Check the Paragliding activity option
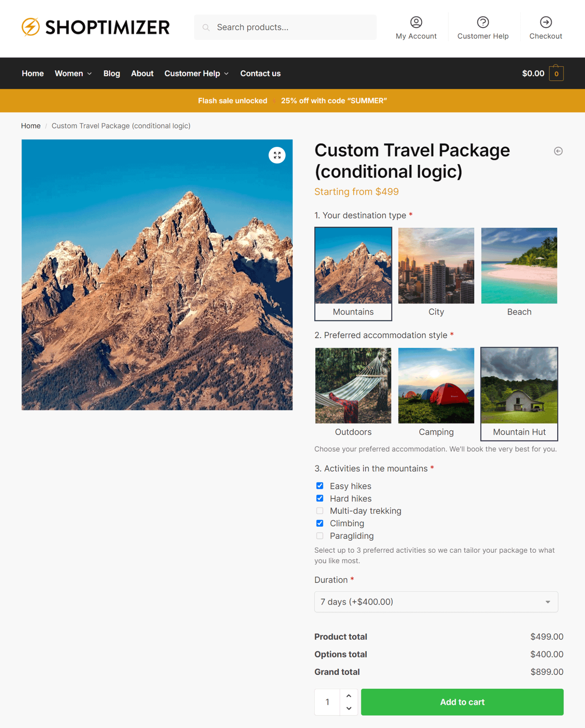The width and height of the screenshot is (585, 728). pyautogui.click(x=320, y=536)
